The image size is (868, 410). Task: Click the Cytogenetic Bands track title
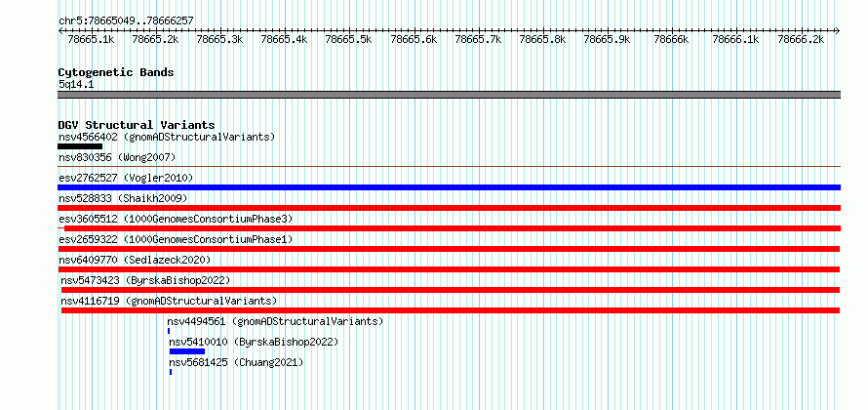[116, 72]
